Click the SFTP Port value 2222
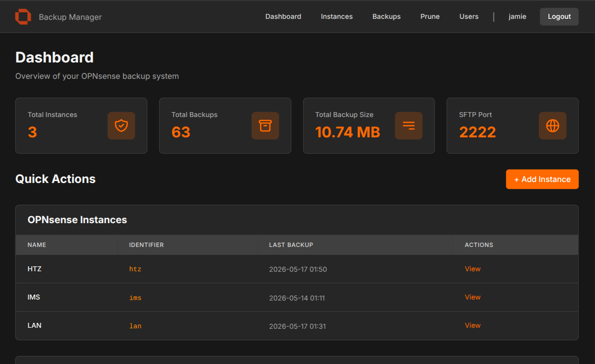 click(477, 132)
